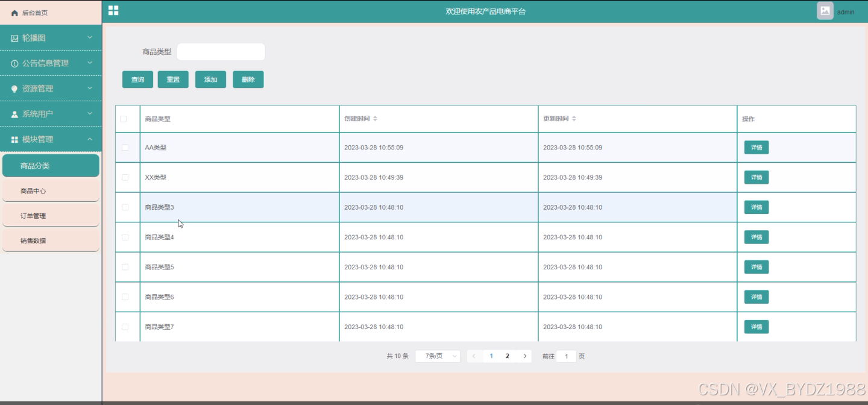The image size is (868, 405).
Task: Check the box for 商品类型6 row
Action: pyautogui.click(x=125, y=297)
